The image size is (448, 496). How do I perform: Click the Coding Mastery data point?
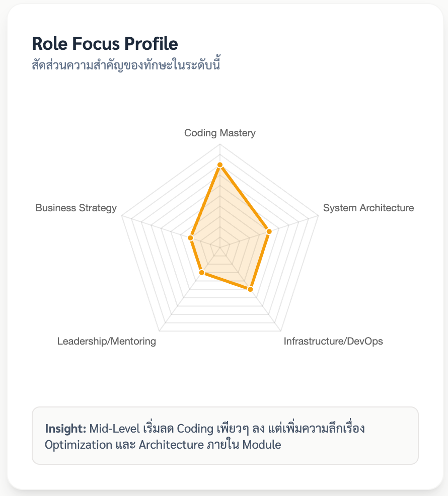click(220, 165)
